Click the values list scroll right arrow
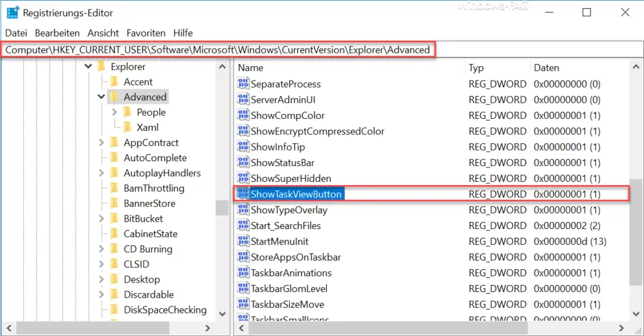The image size is (644, 336). tap(621, 328)
